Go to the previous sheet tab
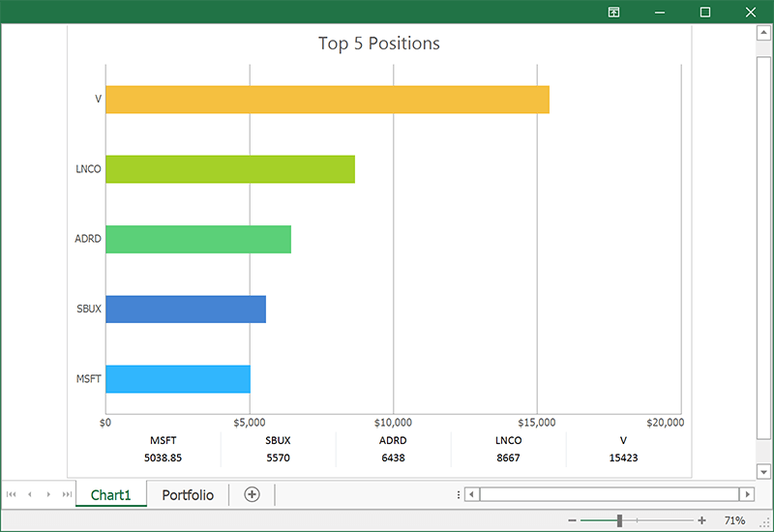Screen dimensions: 774x532 (x=30, y=494)
